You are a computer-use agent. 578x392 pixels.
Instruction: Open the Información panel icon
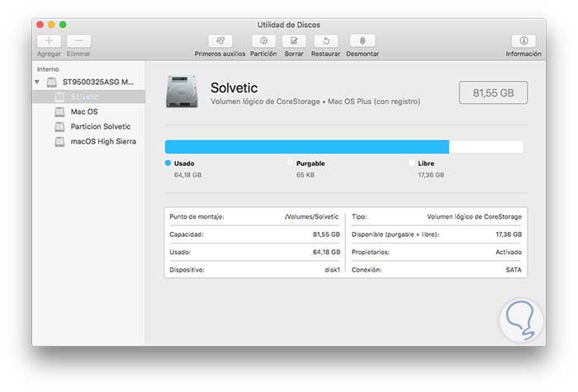click(524, 41)
